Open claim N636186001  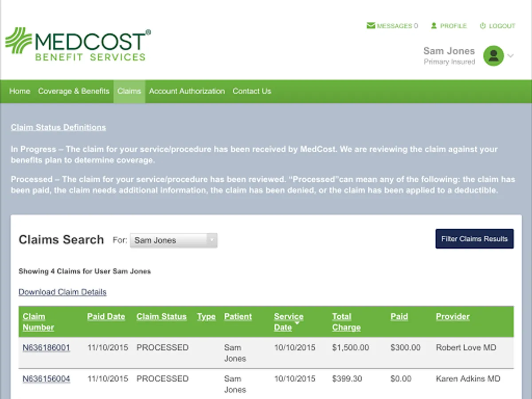pyautogui.click(x=46, y=348)
